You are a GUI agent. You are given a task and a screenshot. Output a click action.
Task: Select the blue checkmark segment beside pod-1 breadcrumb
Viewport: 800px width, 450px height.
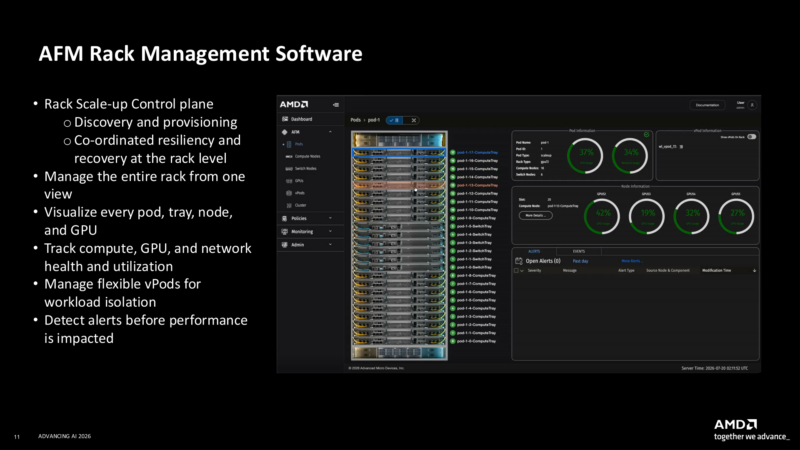point(394,120)
